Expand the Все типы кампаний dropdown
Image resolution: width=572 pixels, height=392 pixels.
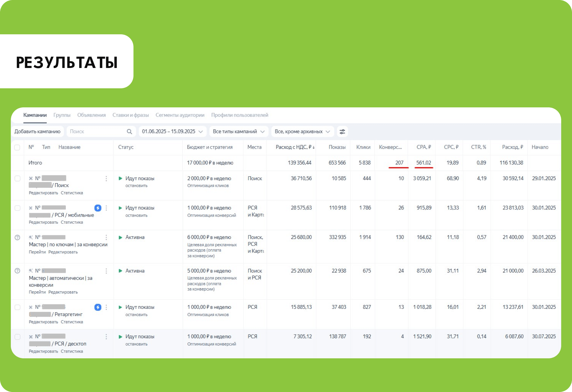pos(238,132)
